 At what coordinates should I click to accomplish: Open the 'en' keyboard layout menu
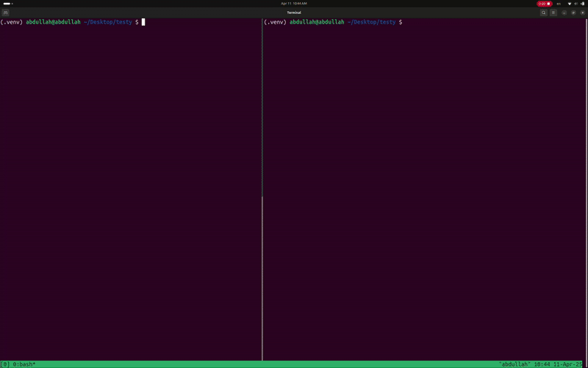[x=559, y=4]
